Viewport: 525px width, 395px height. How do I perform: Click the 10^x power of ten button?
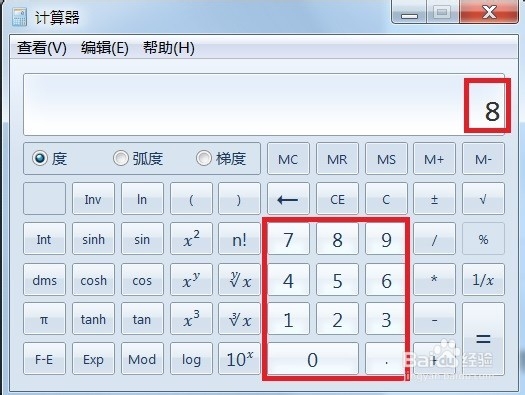point(239,359)
